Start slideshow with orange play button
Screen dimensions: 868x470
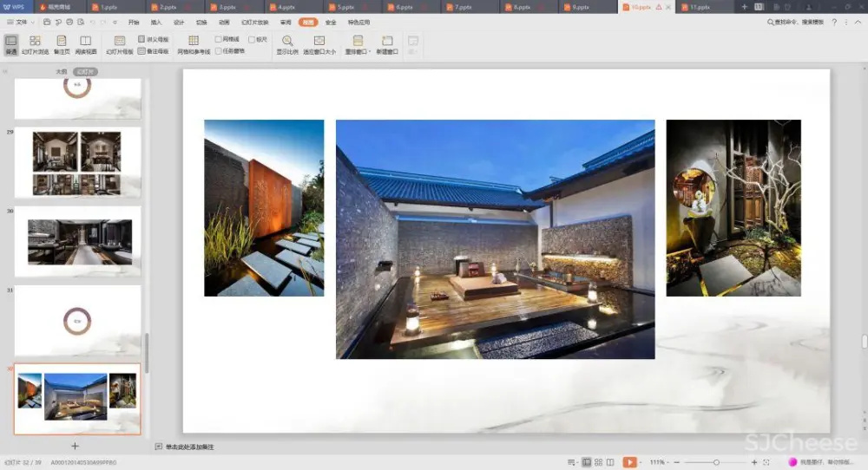tap(629, 462)
